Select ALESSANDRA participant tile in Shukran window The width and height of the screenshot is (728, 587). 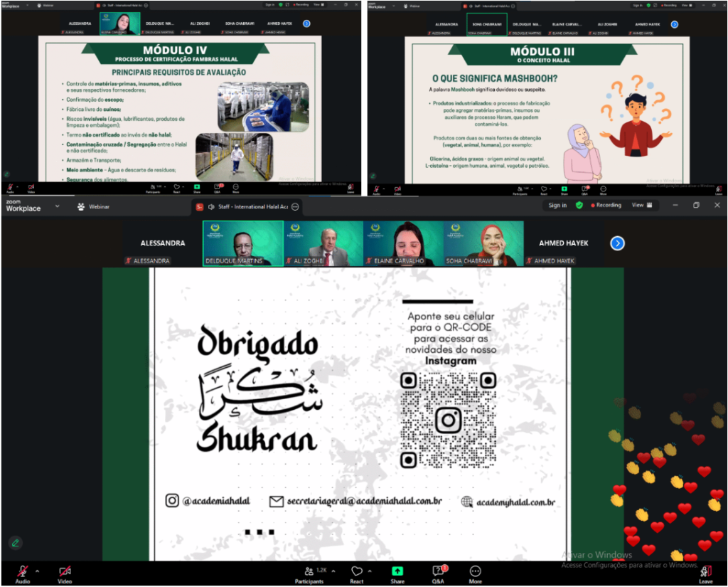click(x=163, y=243)
